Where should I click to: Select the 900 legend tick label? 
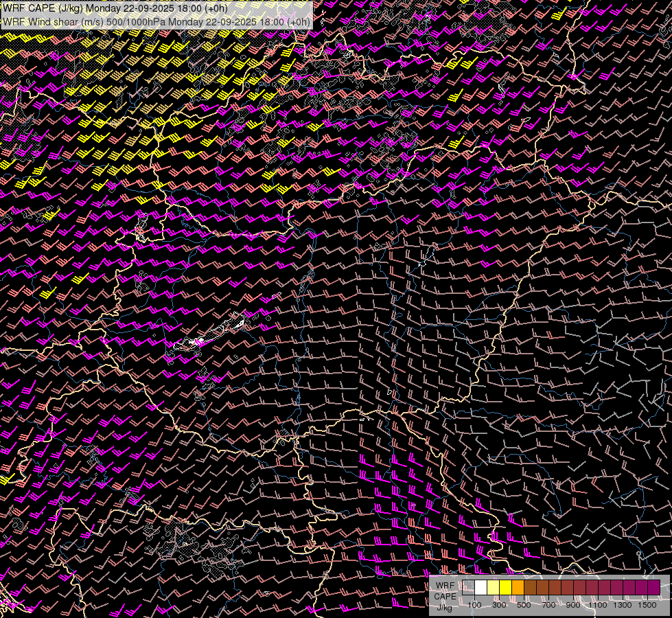click(x=573, y=604)
